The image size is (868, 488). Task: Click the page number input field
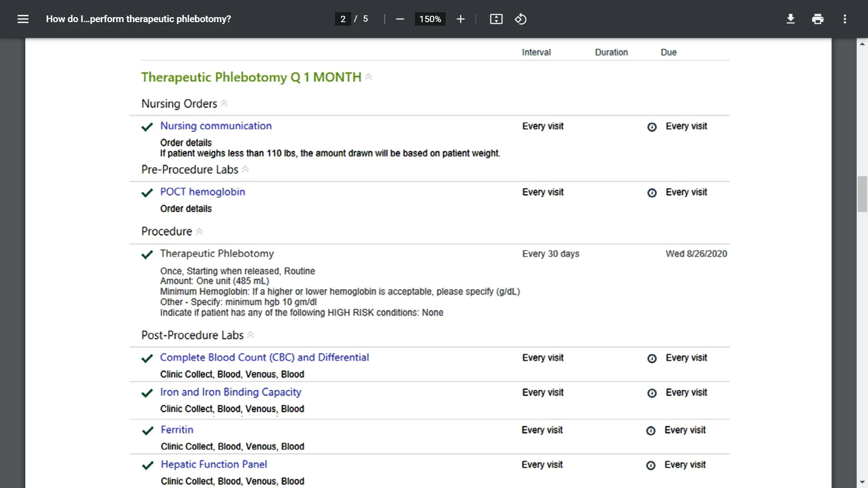(x=343, y=19)
